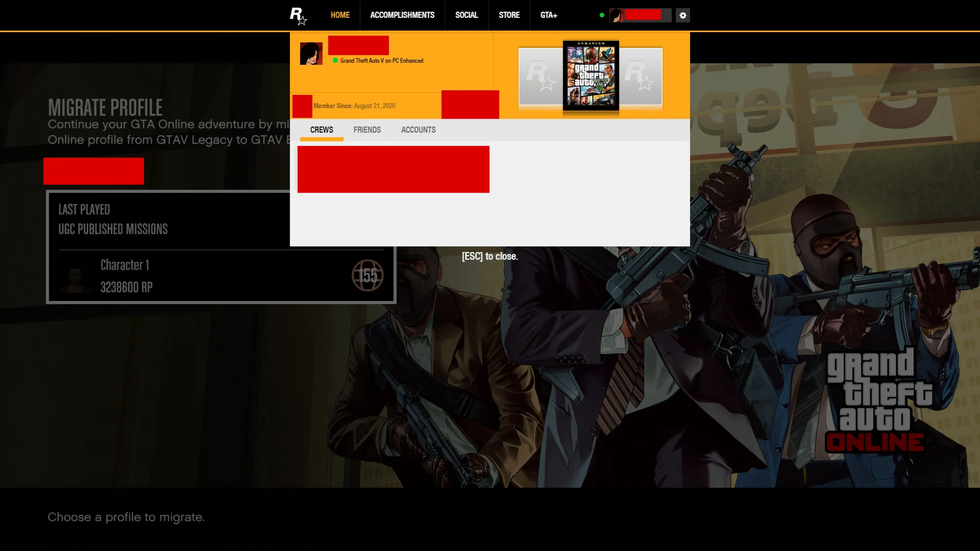The image size is (980, 551).
Task: Select the CREWS tab
Action: [x=322, y=130]
